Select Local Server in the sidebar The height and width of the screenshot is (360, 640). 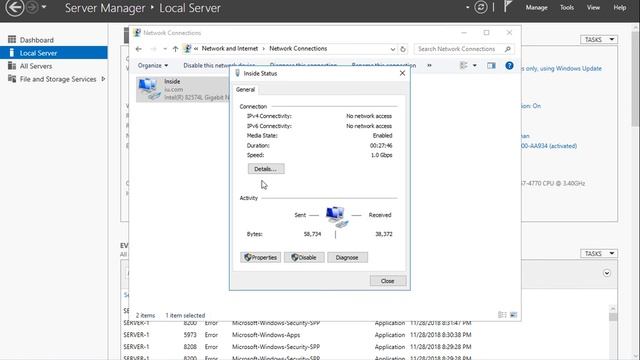[54, 53]
